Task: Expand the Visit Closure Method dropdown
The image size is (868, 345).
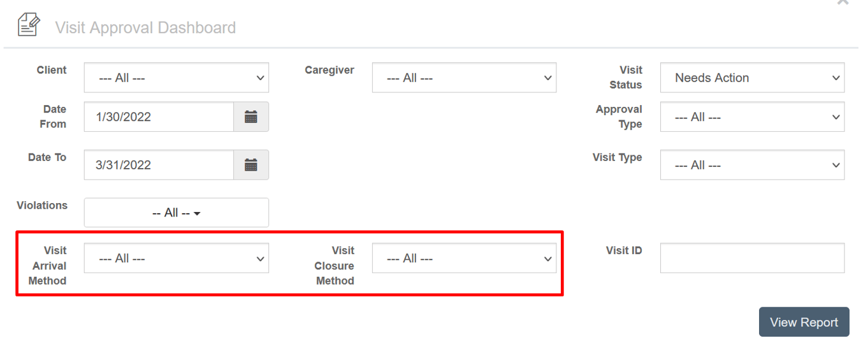Action: [464, 258]
